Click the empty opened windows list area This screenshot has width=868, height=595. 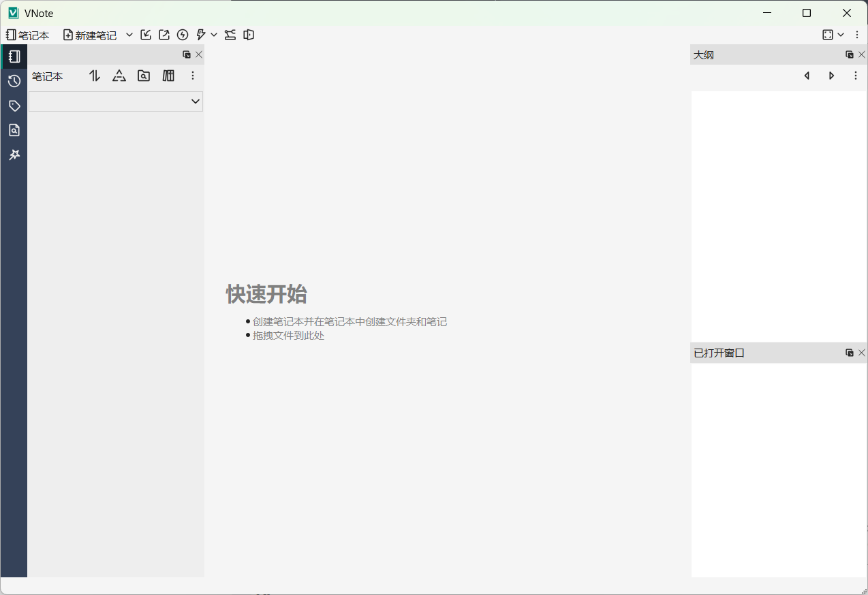[x=779, y=470]
